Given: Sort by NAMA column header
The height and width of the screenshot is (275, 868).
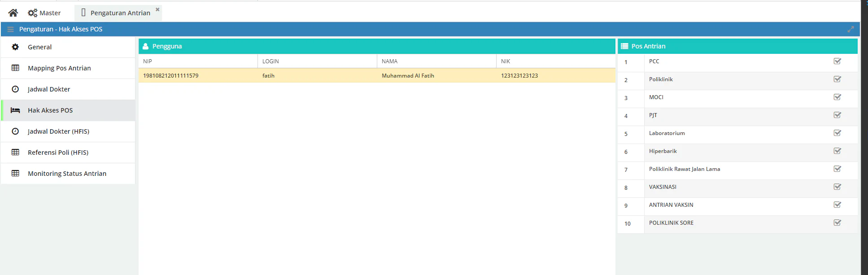Looking at the screenshot, I should coord(436,61).
